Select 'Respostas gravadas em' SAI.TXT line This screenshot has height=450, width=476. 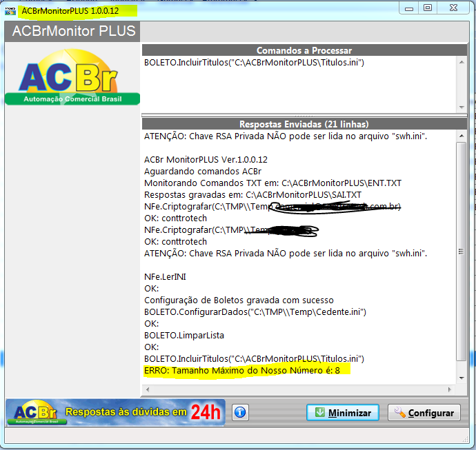coord(252,194)
